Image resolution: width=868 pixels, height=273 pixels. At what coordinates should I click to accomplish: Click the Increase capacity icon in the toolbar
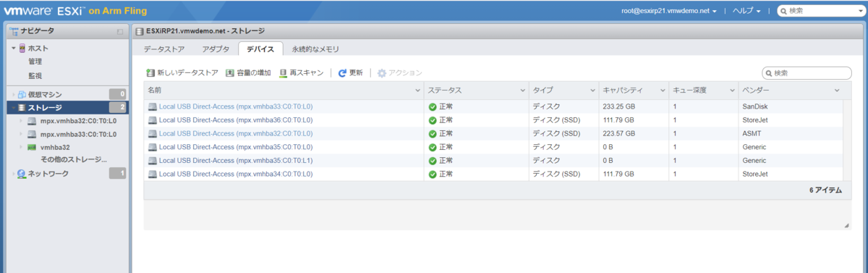pos(230,73)
